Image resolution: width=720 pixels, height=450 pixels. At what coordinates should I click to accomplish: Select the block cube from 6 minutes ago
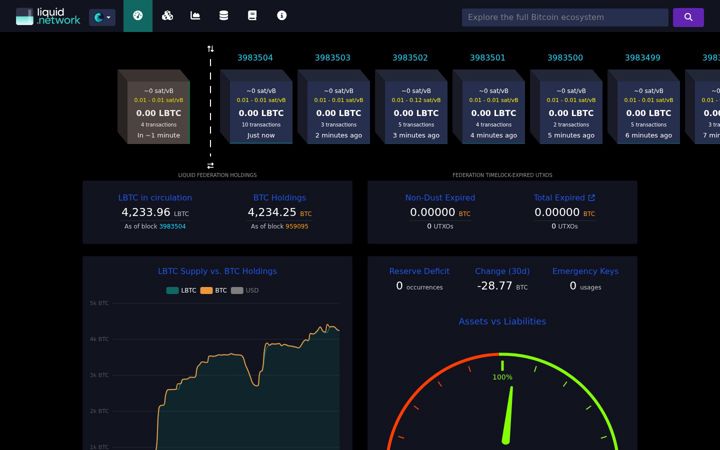[644, 107]
